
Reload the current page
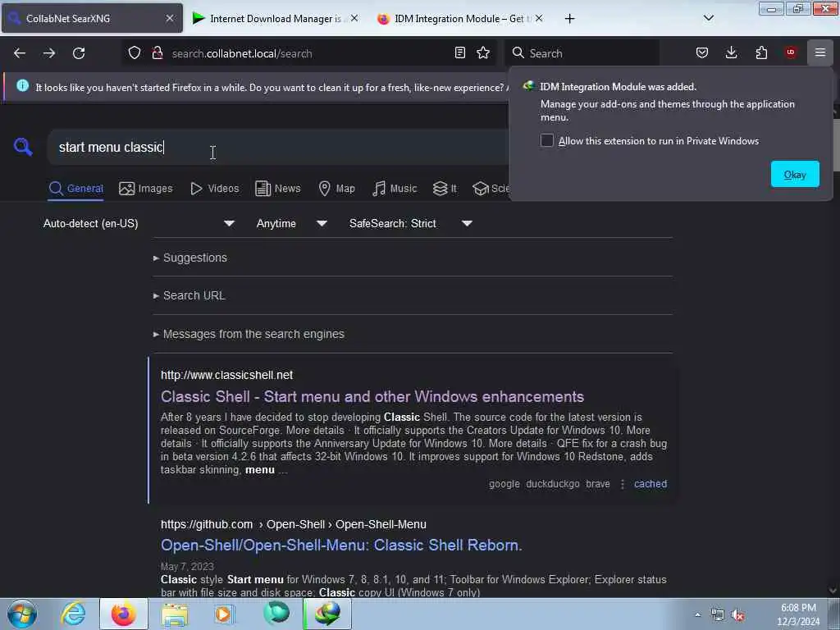tap(79, 53)
